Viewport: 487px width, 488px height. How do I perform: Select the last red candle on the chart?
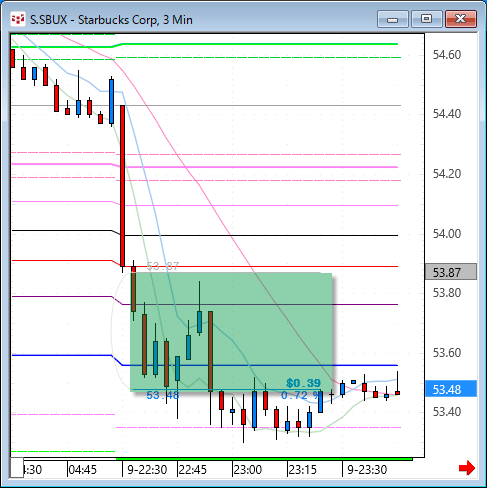point(397,393)
